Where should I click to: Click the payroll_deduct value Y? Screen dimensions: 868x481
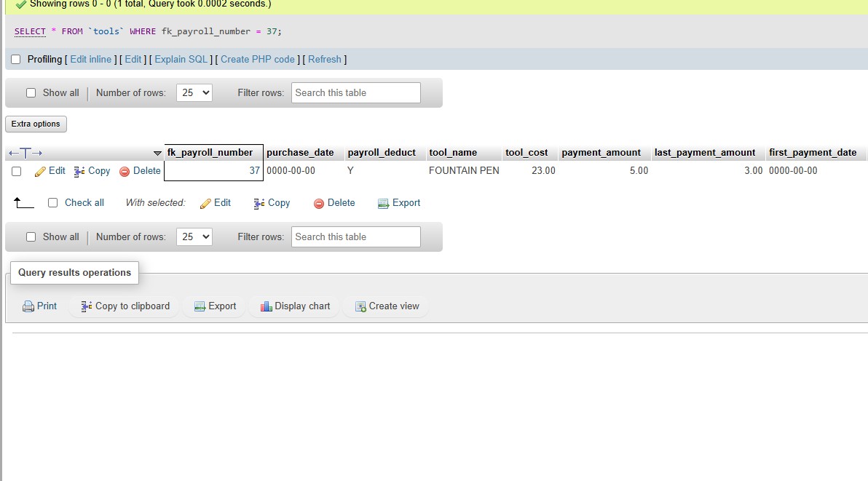(350, 171)
